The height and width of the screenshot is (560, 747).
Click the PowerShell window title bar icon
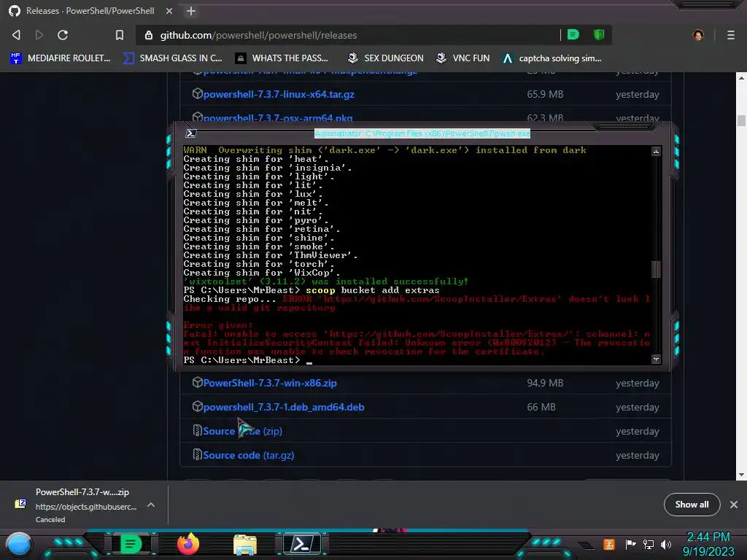[x=191, y=133]
